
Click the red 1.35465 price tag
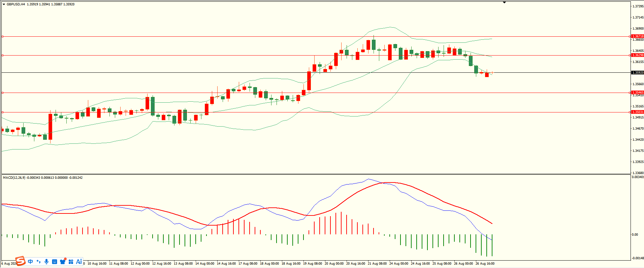coord(638,93)
